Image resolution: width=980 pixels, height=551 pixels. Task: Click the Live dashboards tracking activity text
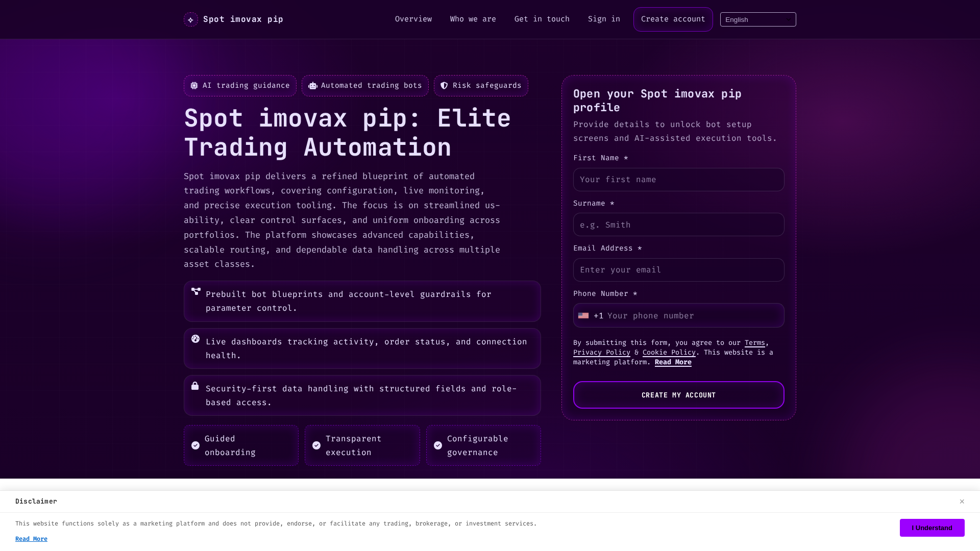(366, 348)
